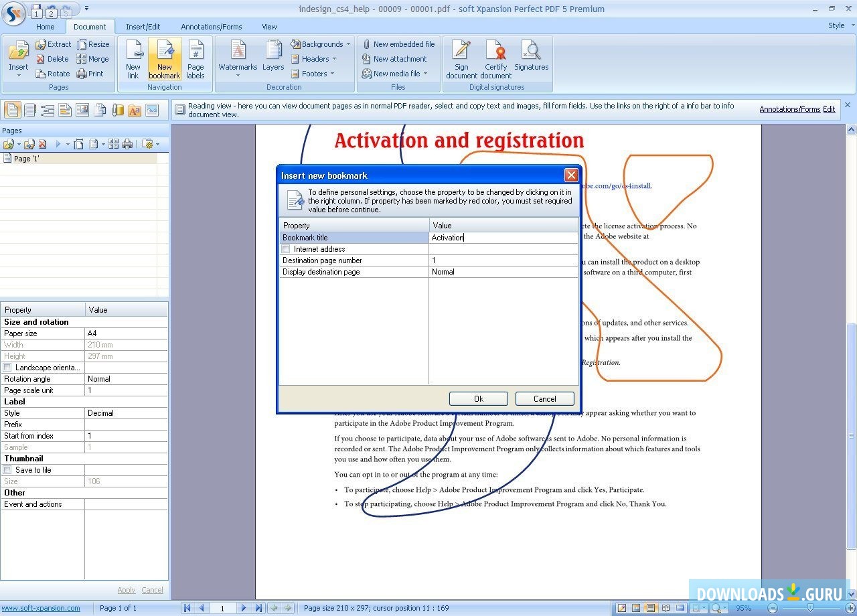The image size is (857, 616).
Task: Click the Certify document icon
Action: click(x=496, y=59)
